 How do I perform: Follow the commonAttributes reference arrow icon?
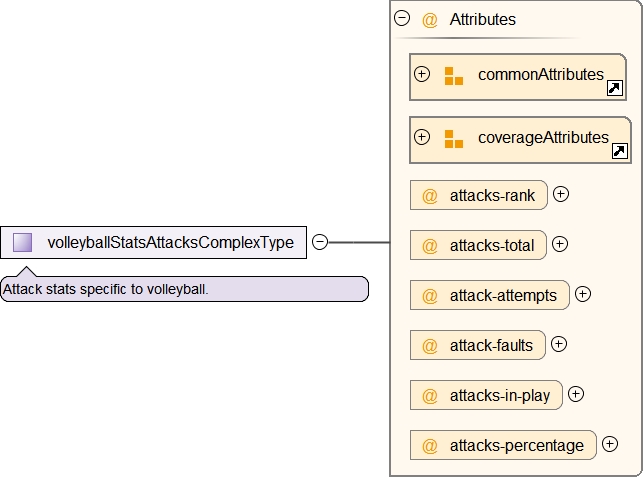(x=615, y=89)
